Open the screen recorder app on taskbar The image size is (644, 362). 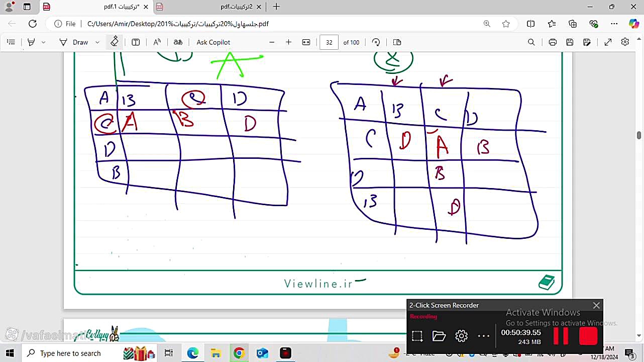[285, 353]
